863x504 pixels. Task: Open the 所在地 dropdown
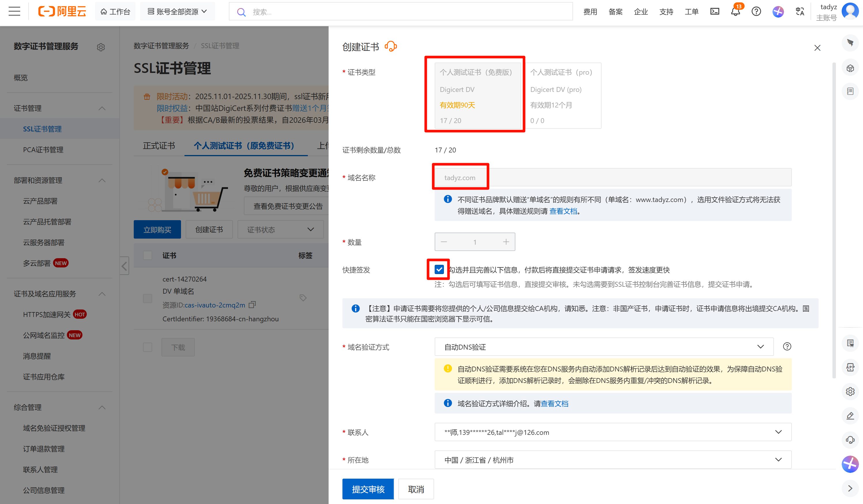click(x=613, y=460)
